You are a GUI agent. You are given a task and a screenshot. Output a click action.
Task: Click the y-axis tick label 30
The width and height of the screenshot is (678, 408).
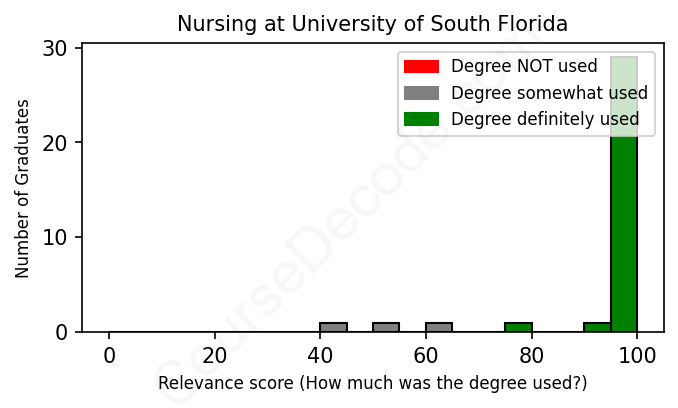point(57,48)
